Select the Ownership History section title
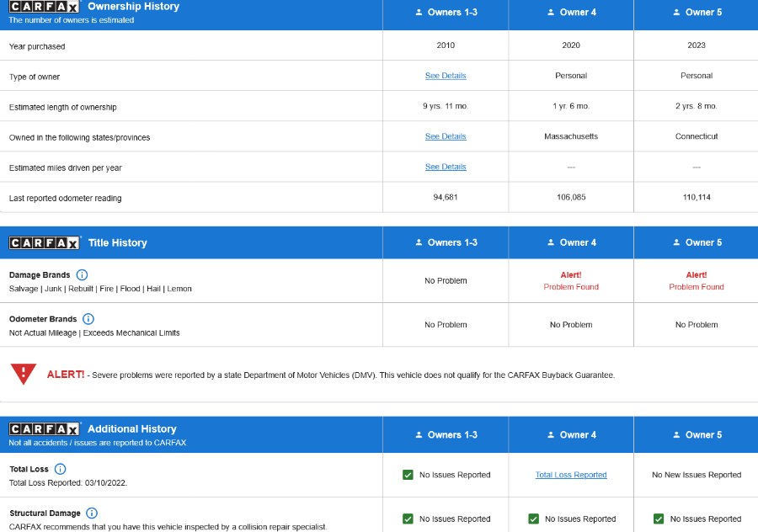This screenshot has width=758, height=532. [x=133, y=7]
